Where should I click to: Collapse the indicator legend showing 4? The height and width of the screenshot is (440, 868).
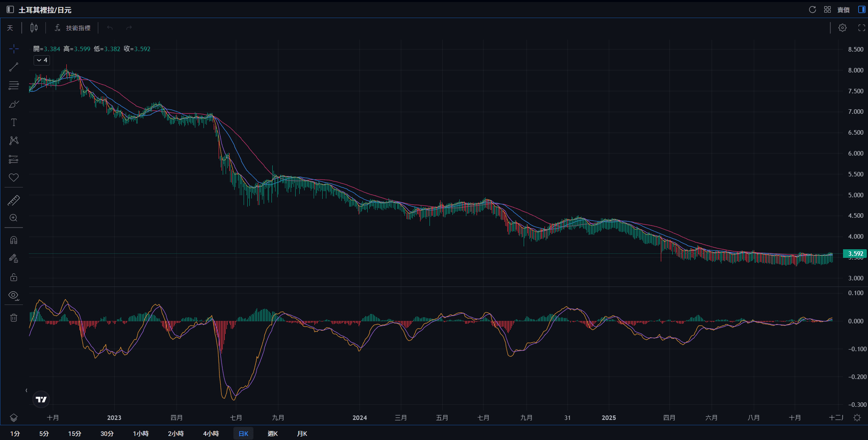coord(42,60)
